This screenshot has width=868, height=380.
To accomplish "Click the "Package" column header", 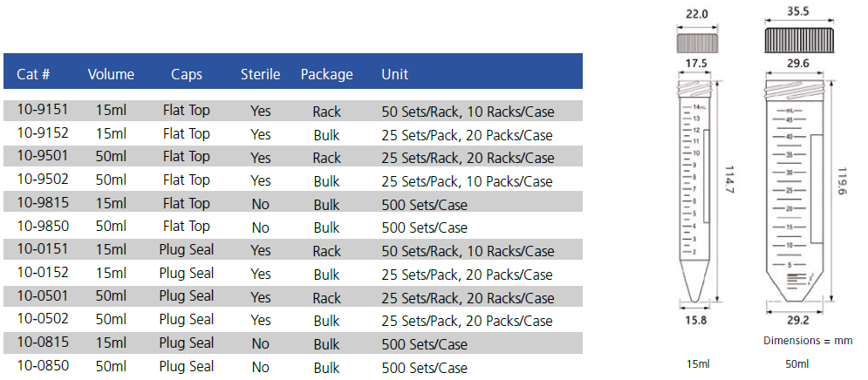I will [x=326, y=74].
